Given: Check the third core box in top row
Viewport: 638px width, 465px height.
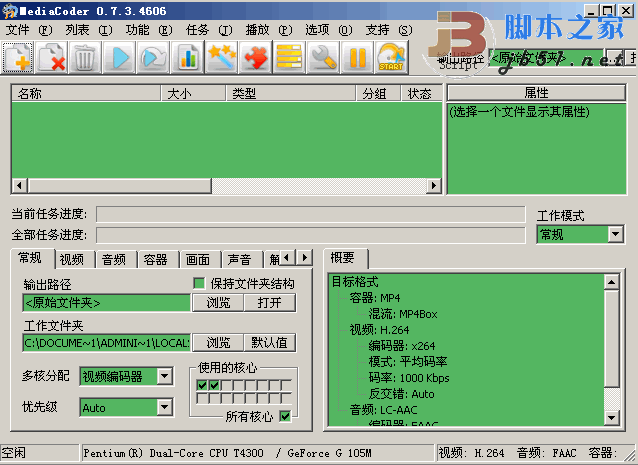Looking at the screenshot, I should tap(226, 385).
